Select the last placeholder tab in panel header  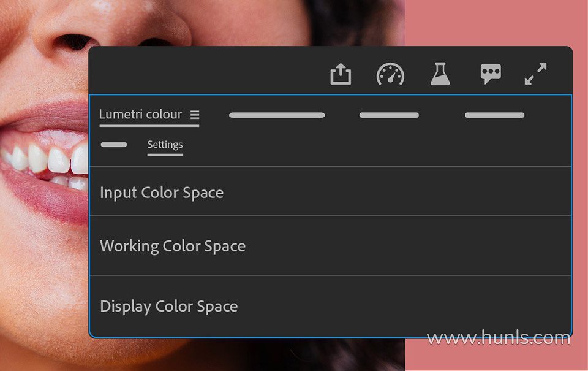click(495, 115)
